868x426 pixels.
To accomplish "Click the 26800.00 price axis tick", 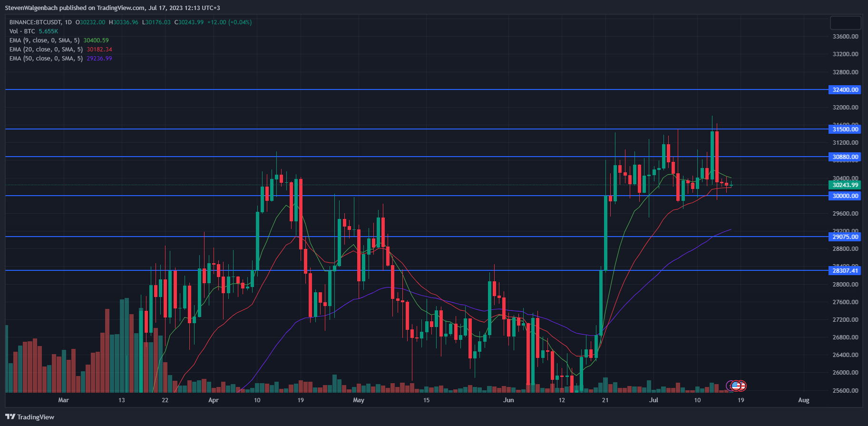I will (846, 337).
